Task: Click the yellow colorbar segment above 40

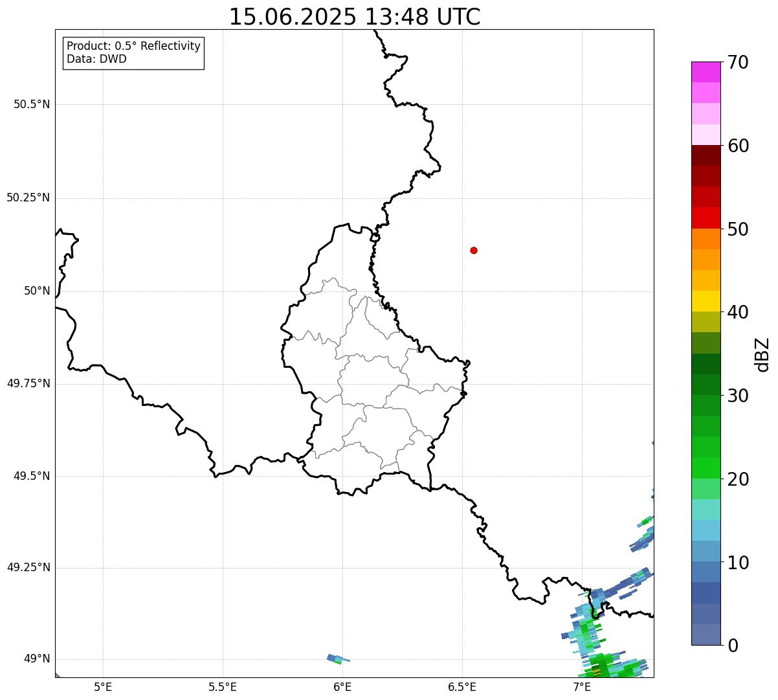Action: click(706, 301)
